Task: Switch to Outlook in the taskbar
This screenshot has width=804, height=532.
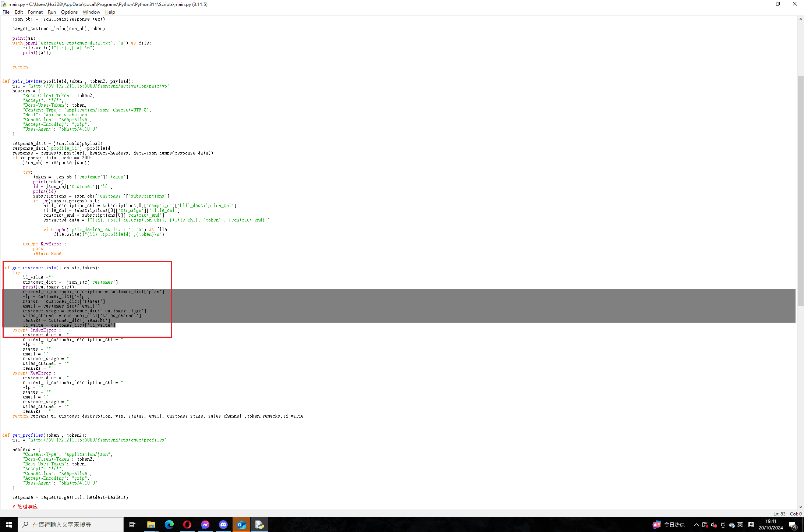Action: [x=241, y=525]
